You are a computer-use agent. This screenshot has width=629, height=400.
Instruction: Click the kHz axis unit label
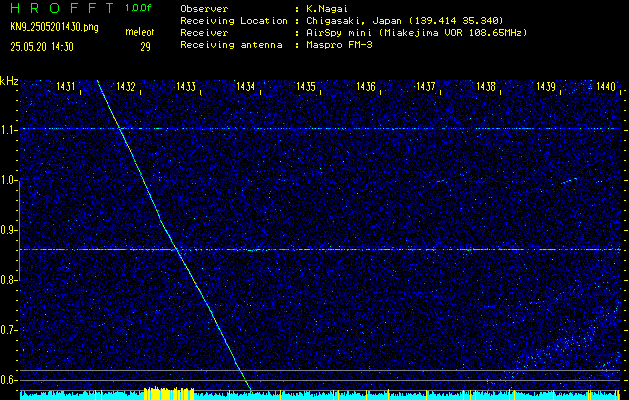9,81
